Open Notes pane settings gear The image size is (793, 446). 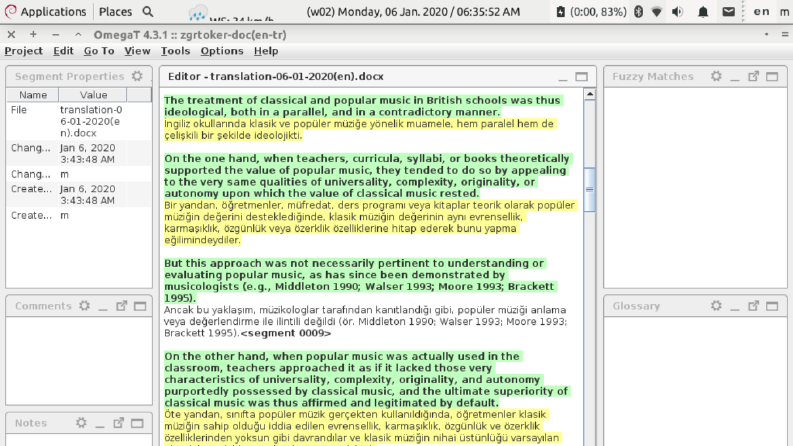pyautogui.click(x=81, y=423)
